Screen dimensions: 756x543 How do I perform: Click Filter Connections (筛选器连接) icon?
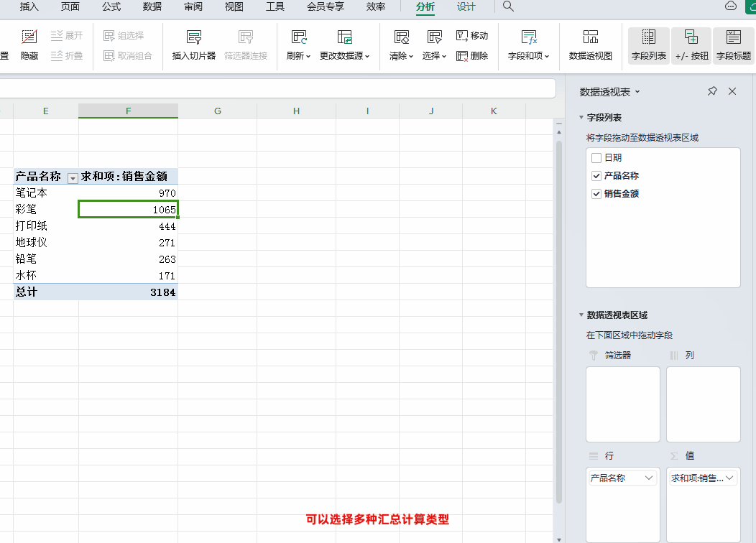point(246,37)
